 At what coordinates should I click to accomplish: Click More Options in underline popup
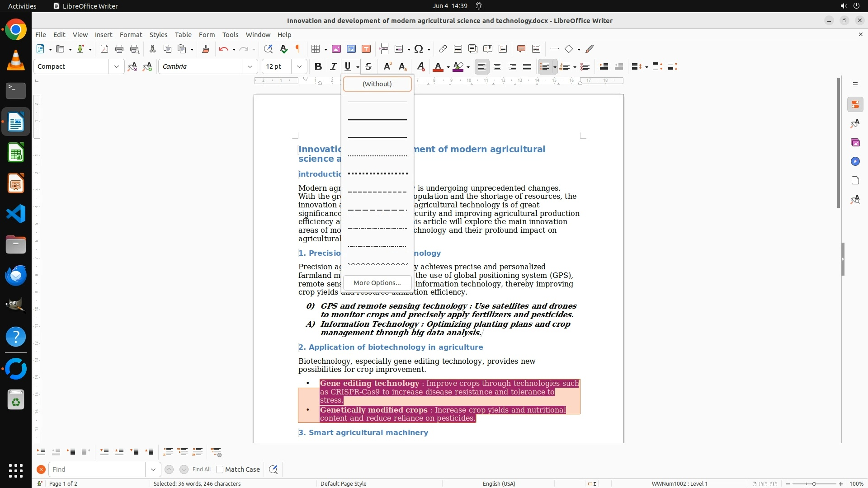[x=377, y=283]
